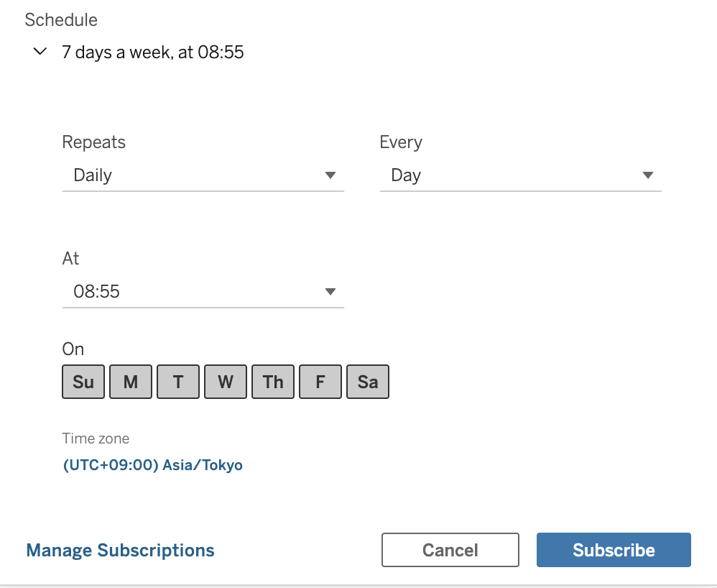Click the 'Every' label text
The height and width of the screenshot is (588, 717).
pyautogui.click(x=401, y=142)
